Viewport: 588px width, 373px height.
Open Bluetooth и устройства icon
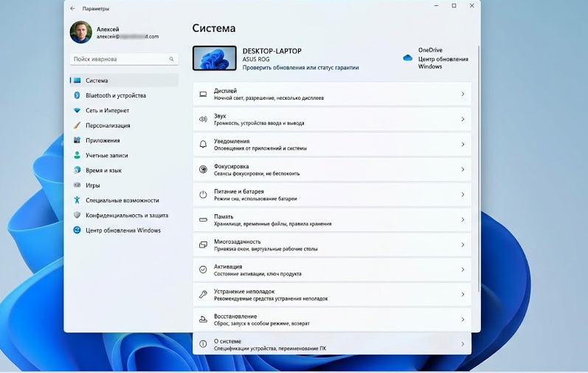point(77,95)
